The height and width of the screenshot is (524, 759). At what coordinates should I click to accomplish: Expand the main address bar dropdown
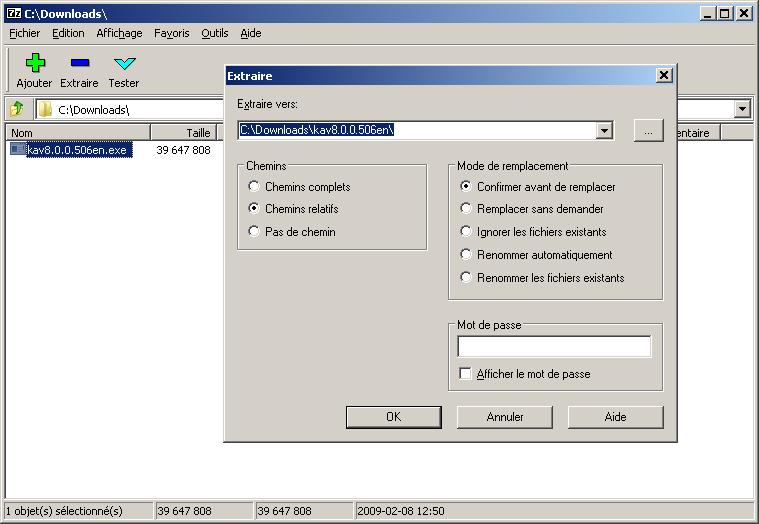pos(742,109)
